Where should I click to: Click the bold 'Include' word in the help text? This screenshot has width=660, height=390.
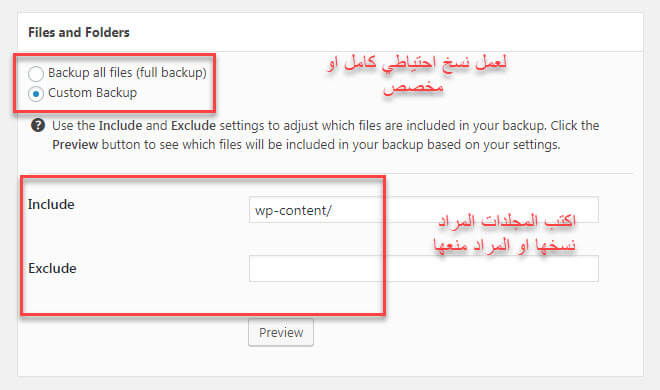(120, 125)
